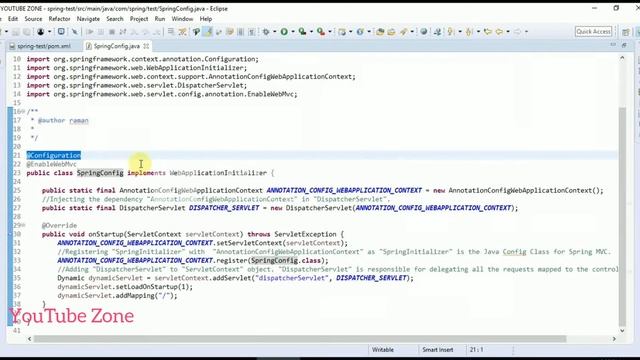Click the @EnableWebMvc annotation text
Image resolution: width=640 pixels, height=360 pixels.
[x=51, y=164]
